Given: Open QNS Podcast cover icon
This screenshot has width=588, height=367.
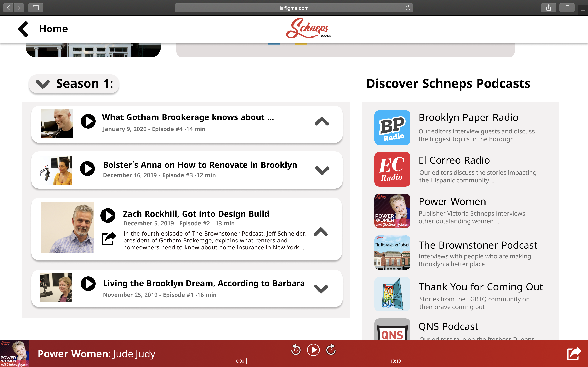Looking at the screenshot, I should click(392, 329).
